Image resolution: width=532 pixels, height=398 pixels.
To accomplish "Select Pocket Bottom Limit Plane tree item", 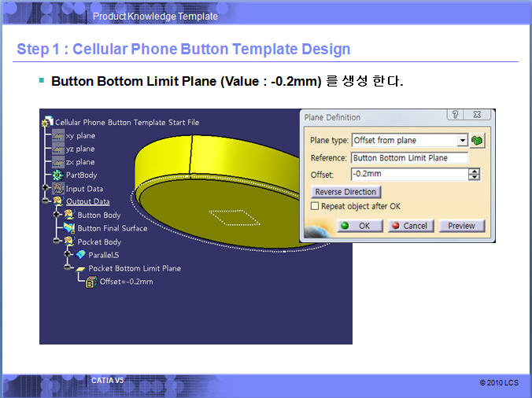I will (x=134, y=268).
